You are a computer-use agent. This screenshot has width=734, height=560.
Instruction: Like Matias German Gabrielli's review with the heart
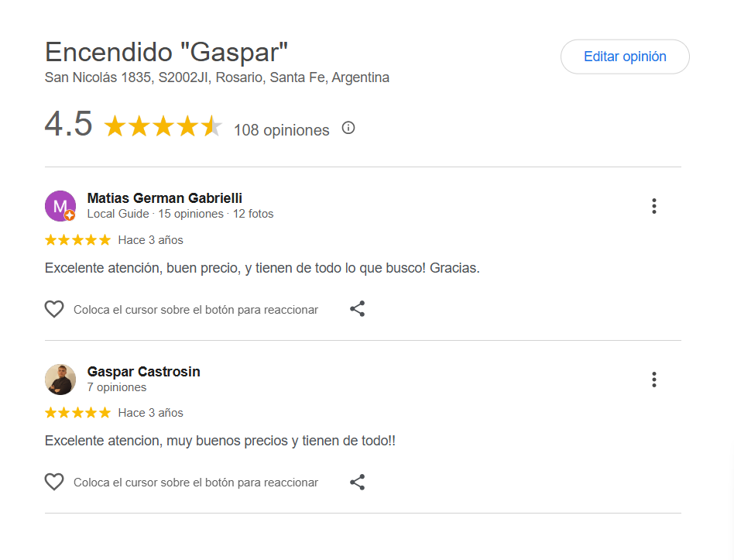pos(54,309)
